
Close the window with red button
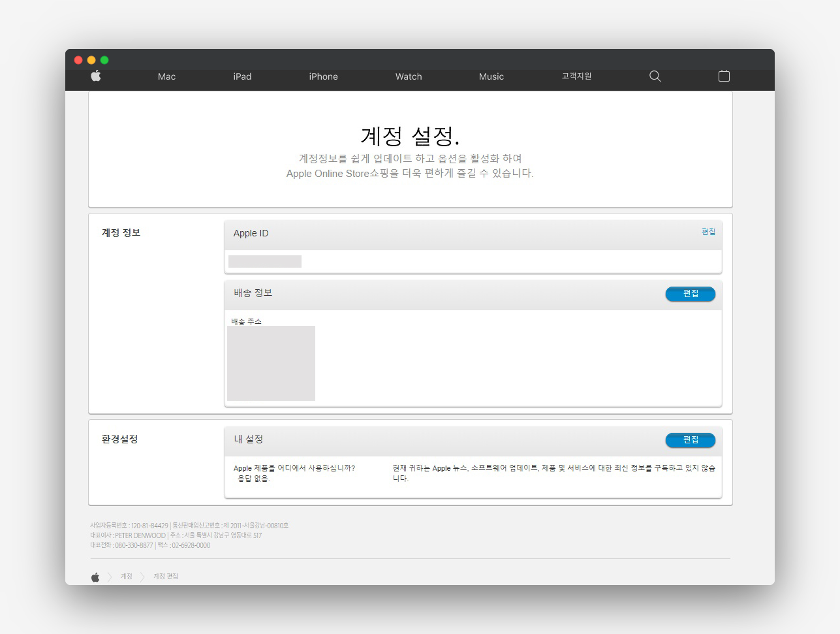pos(78,60)
